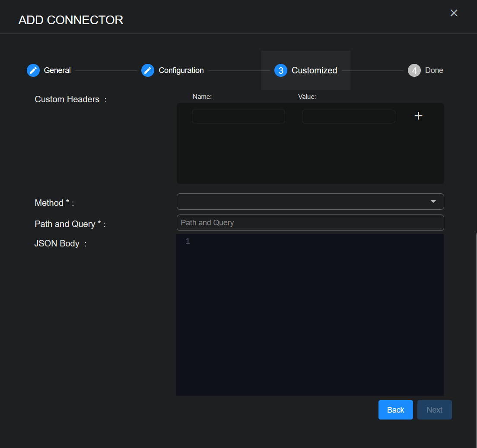
Task: Go to the General step label
Action: pyautogui.click(x=57, y=70)
